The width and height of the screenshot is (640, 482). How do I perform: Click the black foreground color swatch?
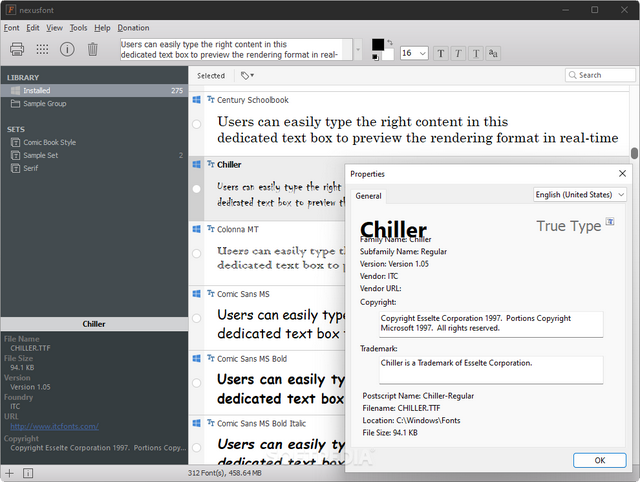tap(378, 44)
